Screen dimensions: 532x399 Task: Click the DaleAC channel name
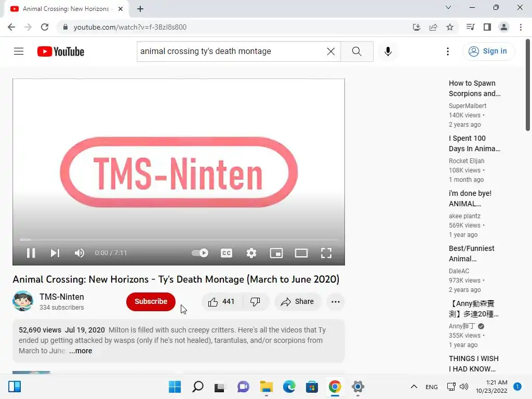point(459,271)
